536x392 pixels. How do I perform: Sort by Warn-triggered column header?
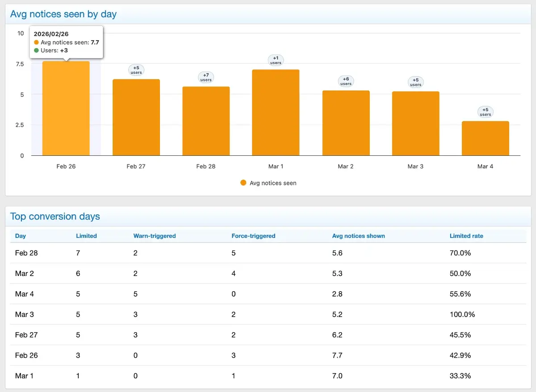pos(155,236)
